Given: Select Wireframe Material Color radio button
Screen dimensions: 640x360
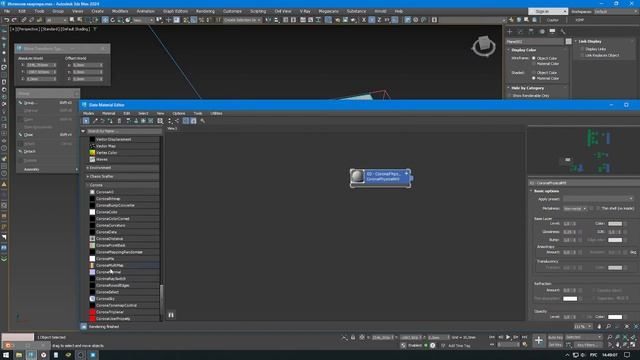Looking at the screenshot, I should point(533,64).
